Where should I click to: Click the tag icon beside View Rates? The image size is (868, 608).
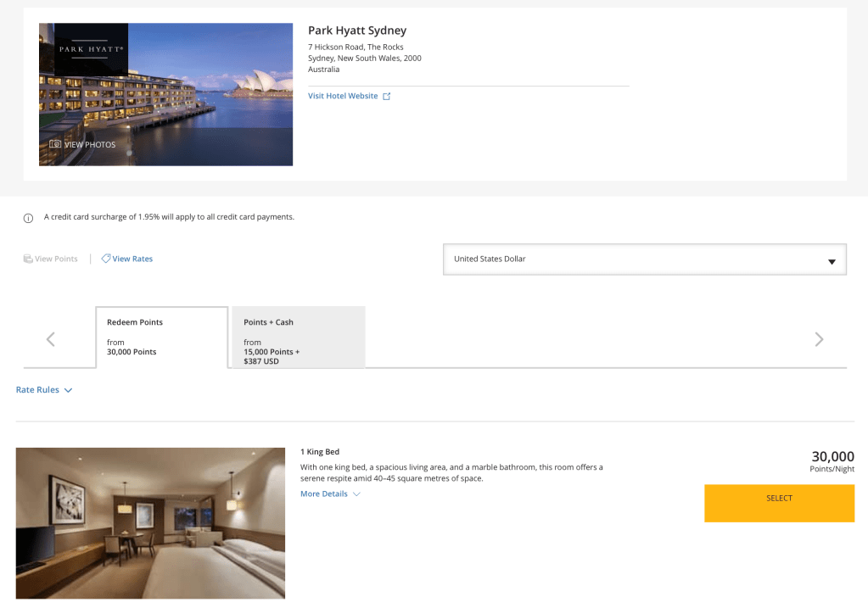106,259
